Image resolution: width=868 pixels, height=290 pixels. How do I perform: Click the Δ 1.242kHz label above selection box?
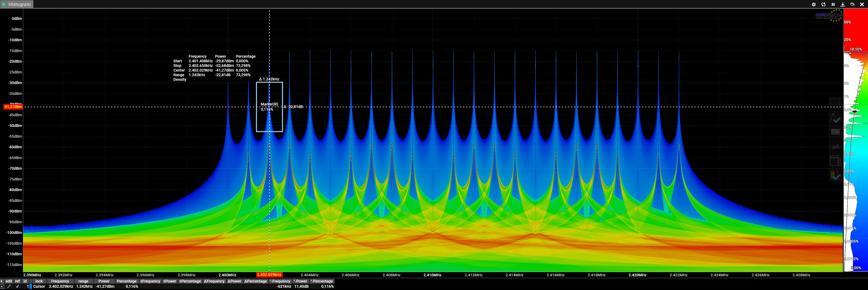point(269,79)
